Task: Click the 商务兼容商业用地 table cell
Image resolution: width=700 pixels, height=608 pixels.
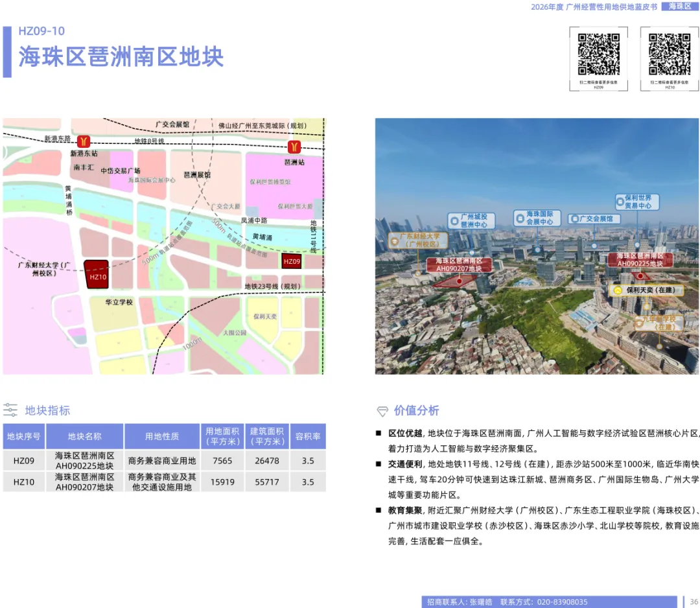Action: click(x=162, y=461)
